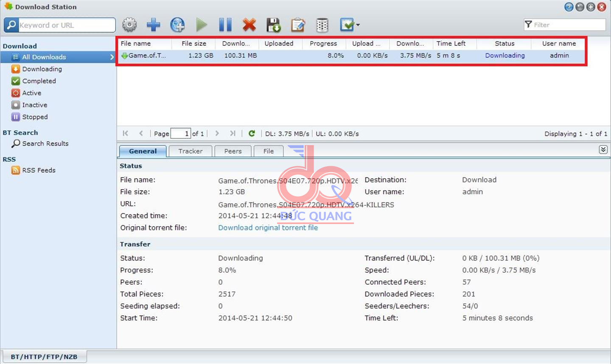Click the 1.23 GB file size cell
Viewport: 611px width, 364px height.
click(x=201, y=56)
